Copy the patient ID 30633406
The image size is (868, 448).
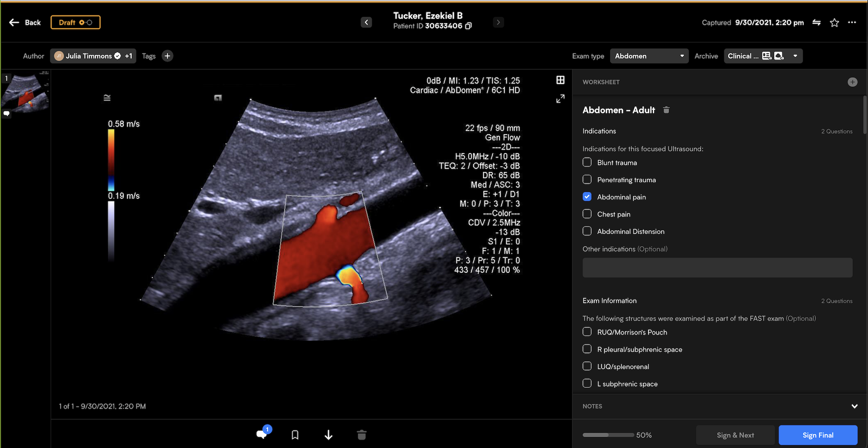(468, 26)
